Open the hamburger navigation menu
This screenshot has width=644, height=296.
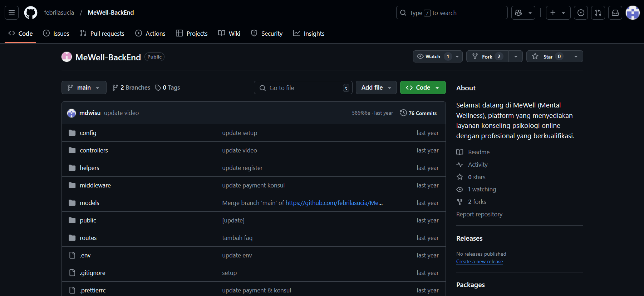(11, 13)
